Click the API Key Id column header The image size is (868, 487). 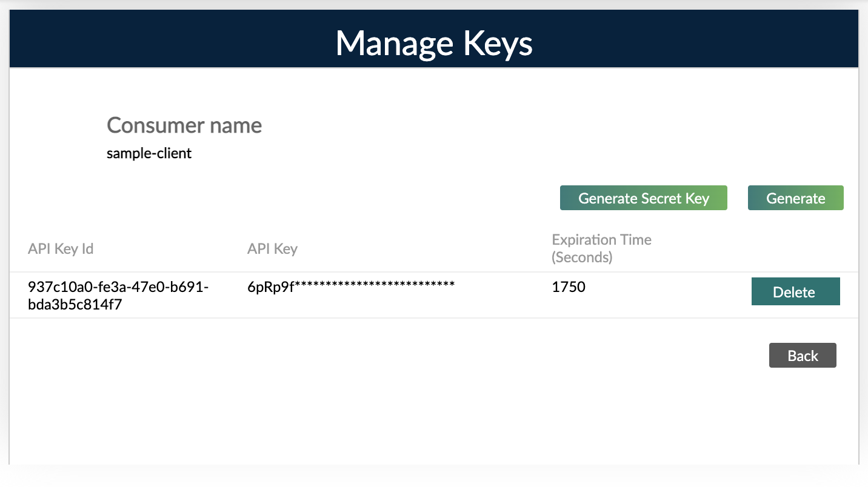coord(61,248)
